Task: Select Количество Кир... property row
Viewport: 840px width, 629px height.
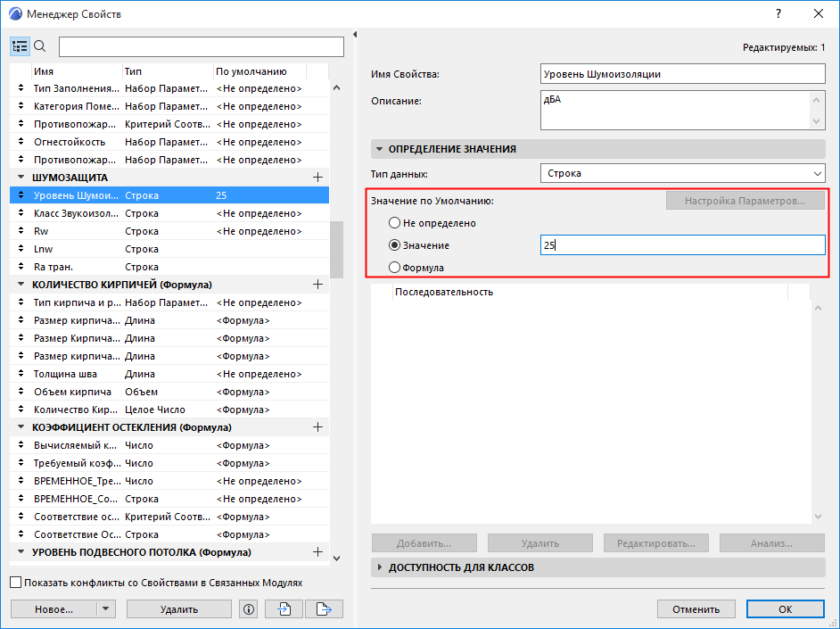Action: (x=169, y=410)
